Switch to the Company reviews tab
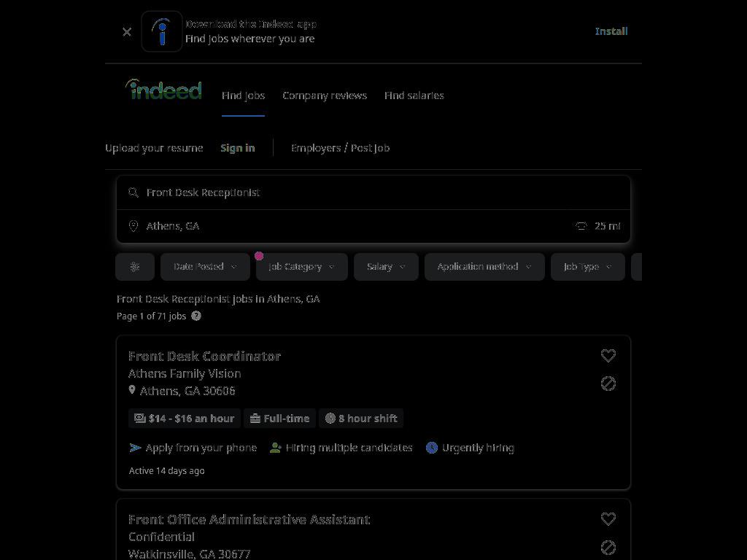This screenshot has width=747, height=560. [325, 96]
